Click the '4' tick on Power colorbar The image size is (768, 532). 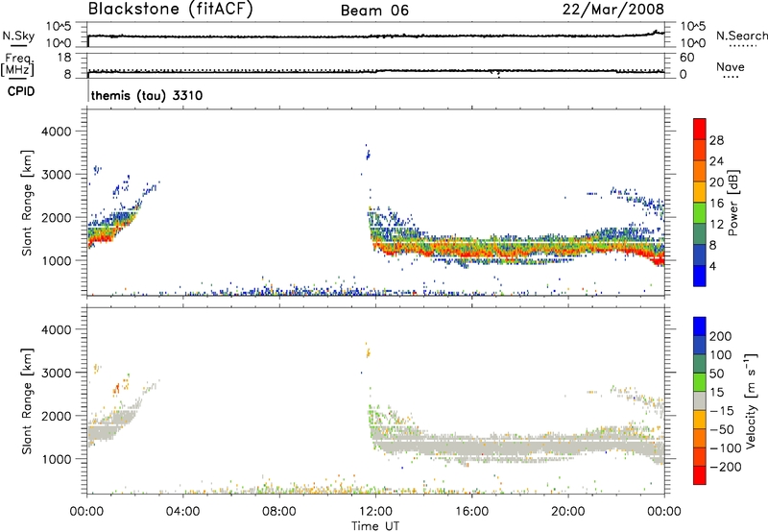712,266
